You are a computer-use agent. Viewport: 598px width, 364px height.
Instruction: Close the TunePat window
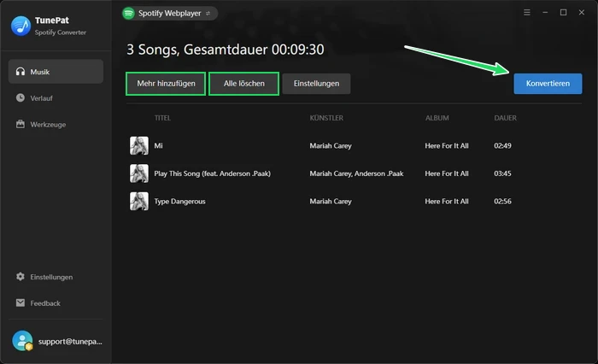coord(581,13)
